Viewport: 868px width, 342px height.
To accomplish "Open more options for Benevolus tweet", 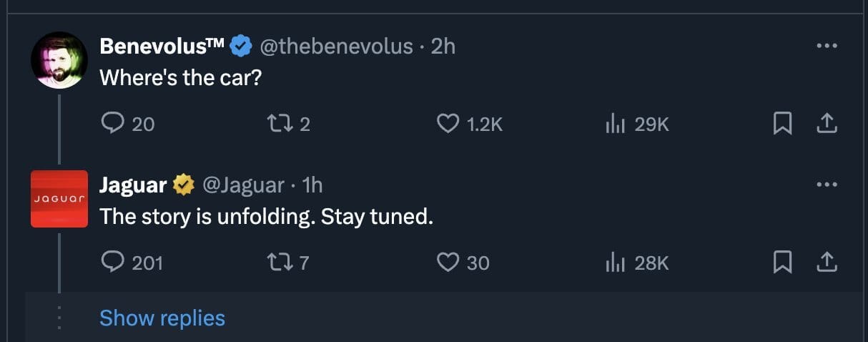I will 826,46.
